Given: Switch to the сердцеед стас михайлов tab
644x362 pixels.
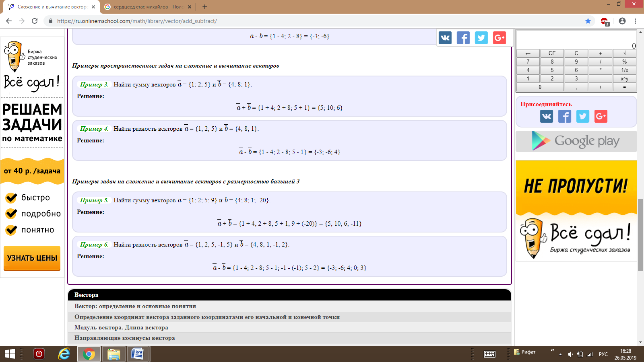Looking at the screenshot, I should click(x=148, y=7).
